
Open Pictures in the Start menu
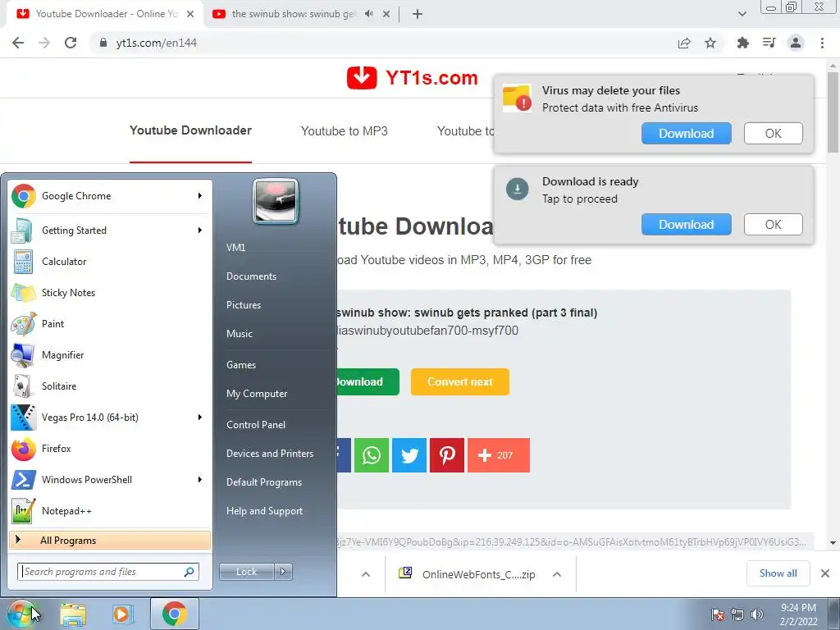point(244,305)
